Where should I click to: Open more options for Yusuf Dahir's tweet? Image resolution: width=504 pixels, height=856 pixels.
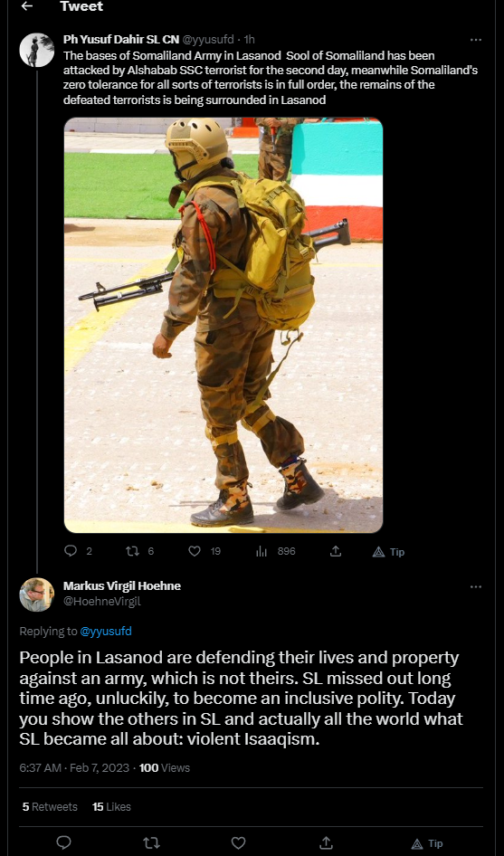476,40
